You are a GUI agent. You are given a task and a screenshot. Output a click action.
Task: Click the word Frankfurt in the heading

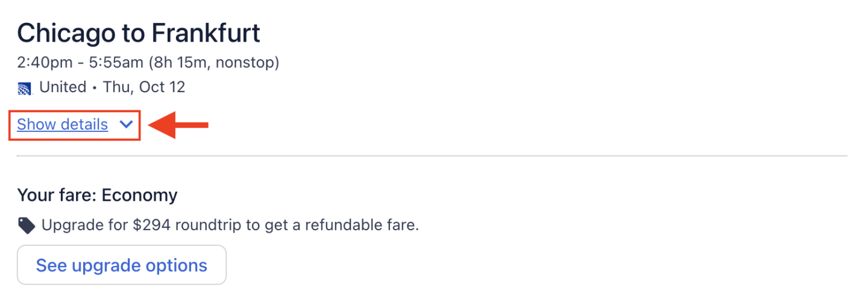click(x=206, y=33)
